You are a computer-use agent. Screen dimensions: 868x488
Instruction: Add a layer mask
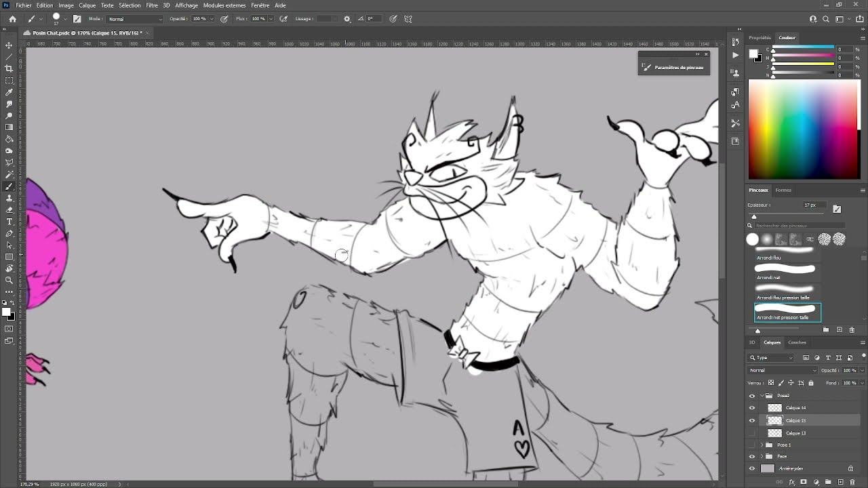(x=804, y=483)
